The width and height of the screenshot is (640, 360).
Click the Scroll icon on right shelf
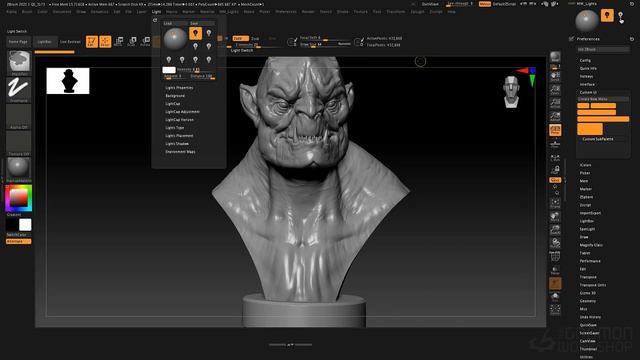click(x=555, y=76)
